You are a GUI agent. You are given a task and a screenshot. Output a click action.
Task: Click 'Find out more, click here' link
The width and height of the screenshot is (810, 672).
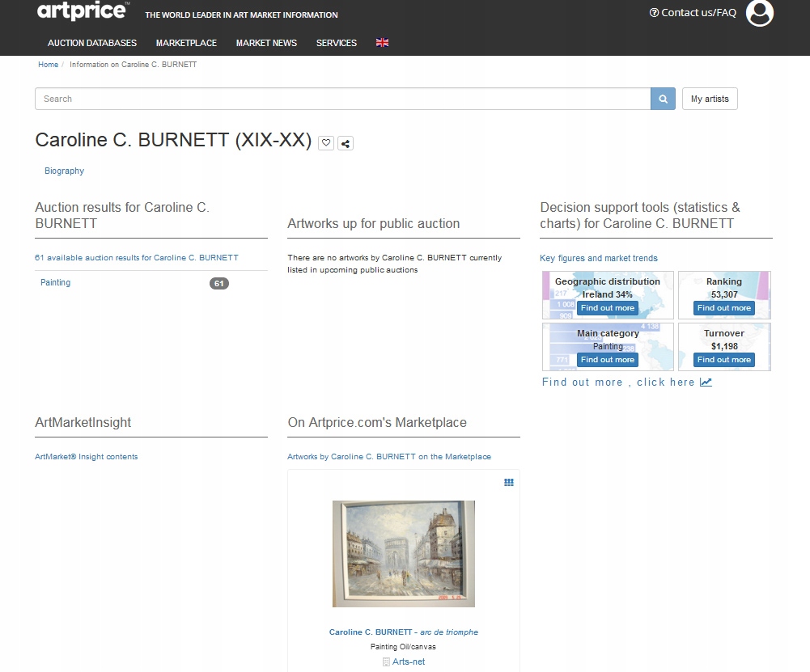click(x=626, y=382)
